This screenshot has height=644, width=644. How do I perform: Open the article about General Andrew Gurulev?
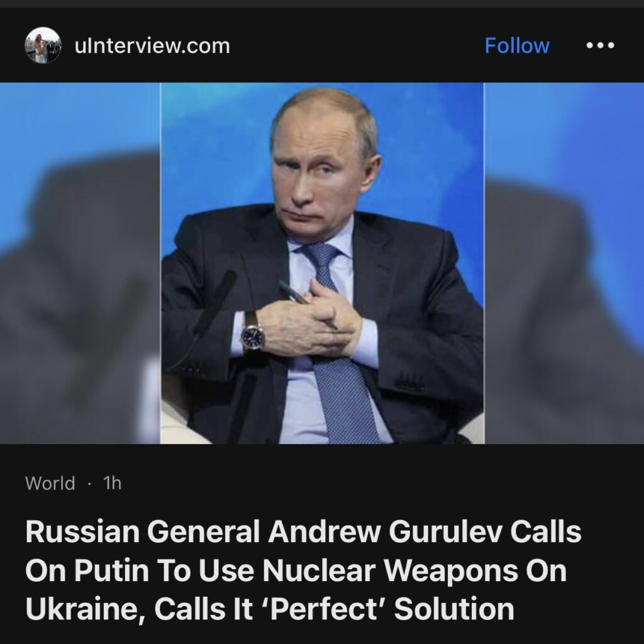303,570
